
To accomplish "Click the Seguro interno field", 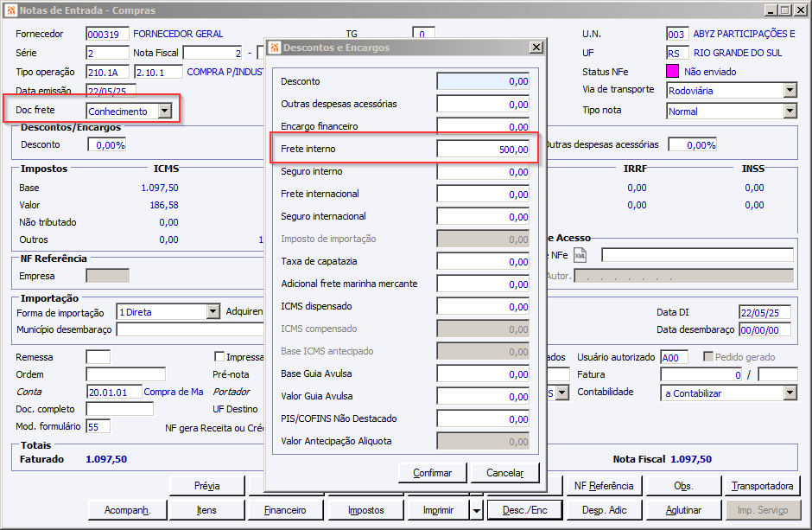I will tap(483, 171).
